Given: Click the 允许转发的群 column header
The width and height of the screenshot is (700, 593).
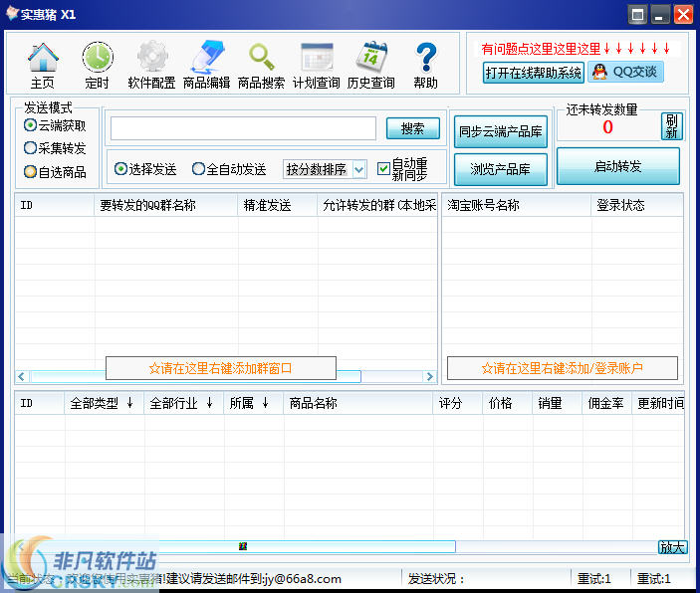Looking at the screenshot, I should coord(377,205).
